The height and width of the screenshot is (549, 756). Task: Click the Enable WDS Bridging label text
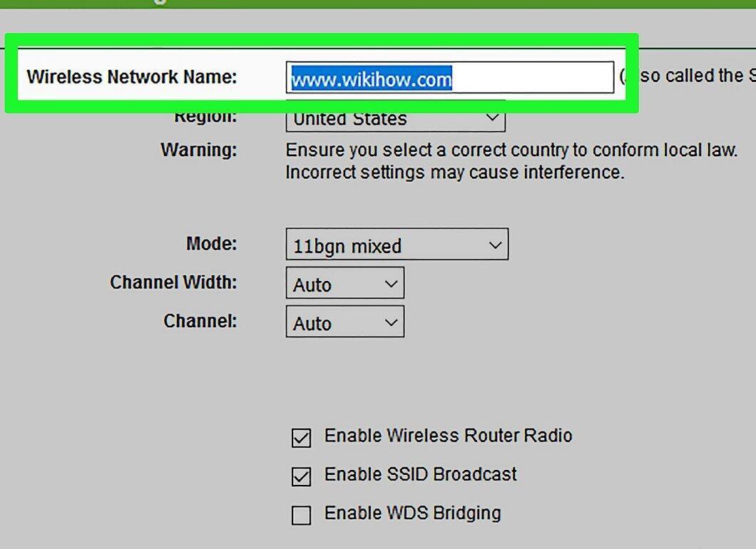pos(413,513)
